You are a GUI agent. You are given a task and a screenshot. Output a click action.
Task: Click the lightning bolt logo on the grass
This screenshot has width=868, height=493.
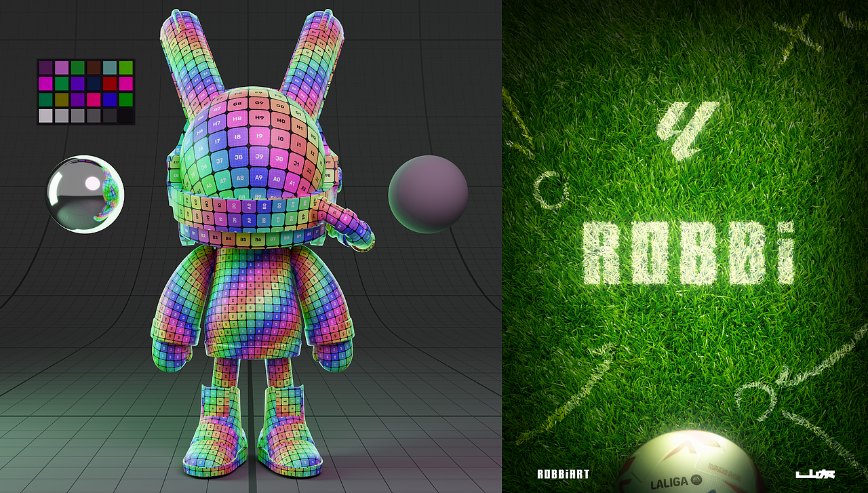point(688,131)
